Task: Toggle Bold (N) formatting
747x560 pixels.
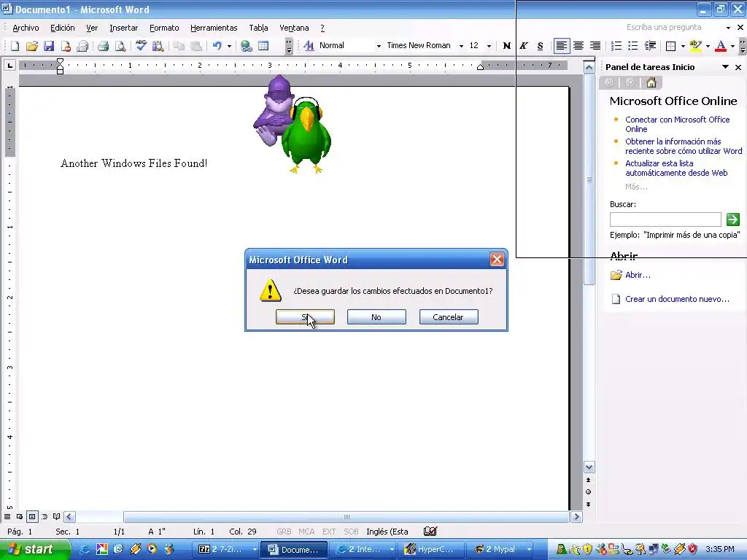Action: pos(506,46)
